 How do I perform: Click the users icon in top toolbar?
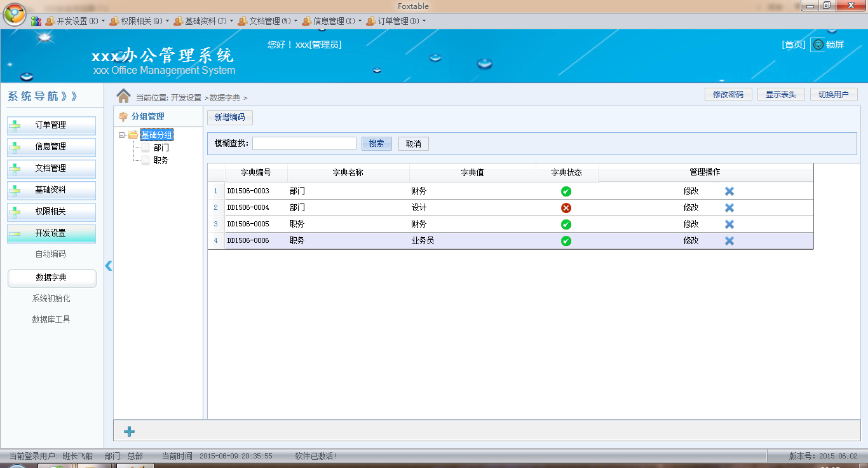coord(36,21)
